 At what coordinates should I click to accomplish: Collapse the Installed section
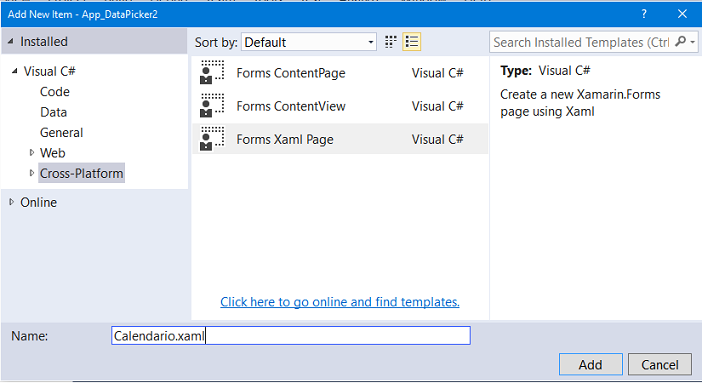pyautogui.click(x=11, y=41)
